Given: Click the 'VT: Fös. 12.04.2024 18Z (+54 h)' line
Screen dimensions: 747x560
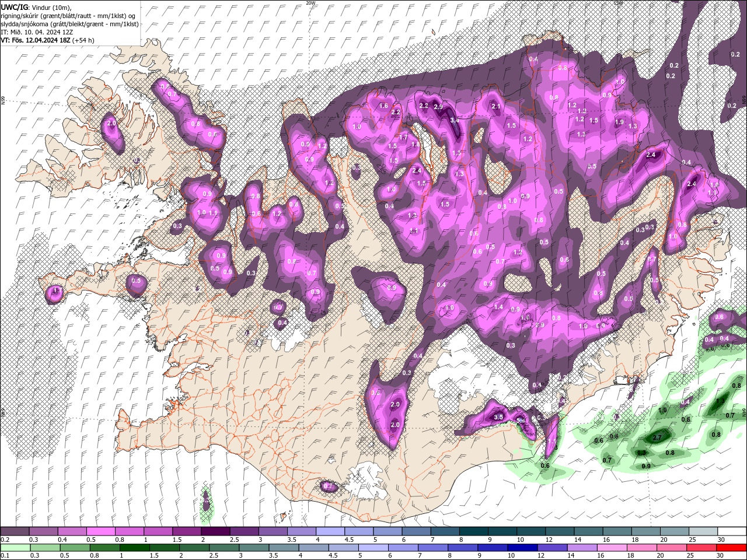Looking at the screenshot, I should click(x=48, y=40).
